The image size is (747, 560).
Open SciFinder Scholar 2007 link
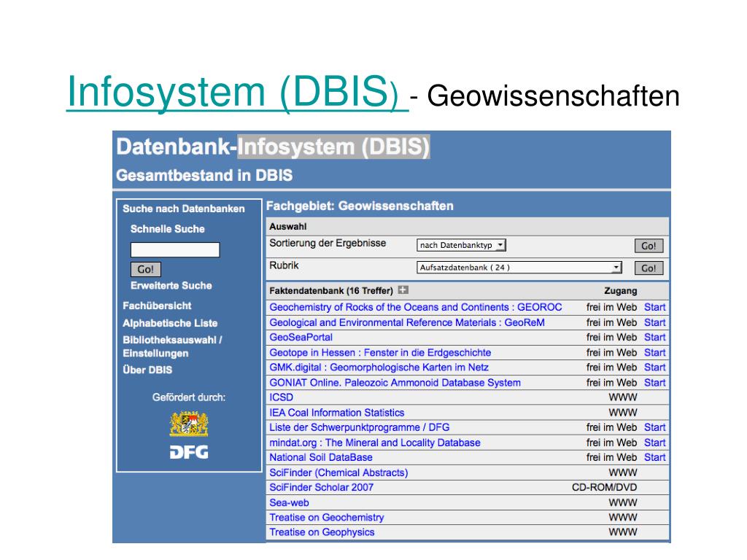pyautogui.click(x=321, y=487)
